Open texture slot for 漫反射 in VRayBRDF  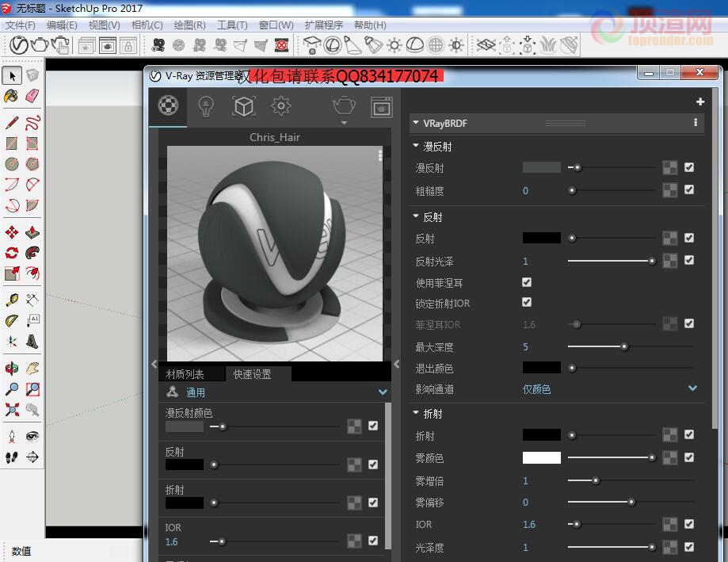[669, 168]
